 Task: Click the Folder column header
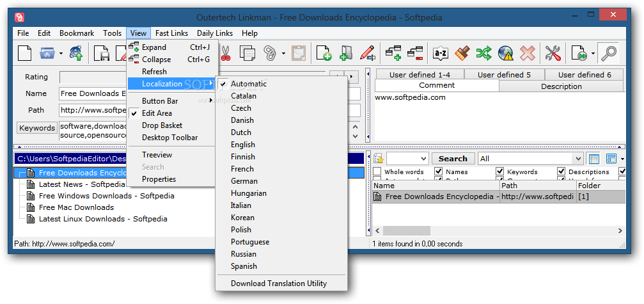(601, 186)
